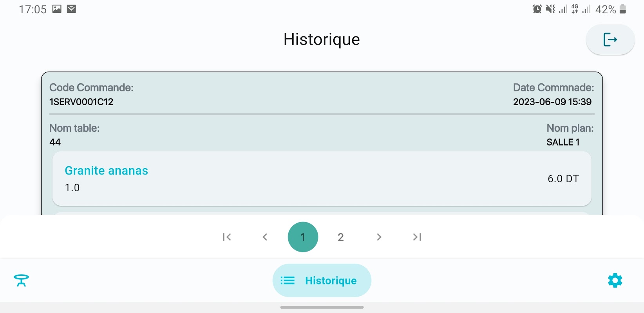The image size is (644, 313).
Task: Tap the SALLE 1 plan name
Action: (x=563, y=142)
